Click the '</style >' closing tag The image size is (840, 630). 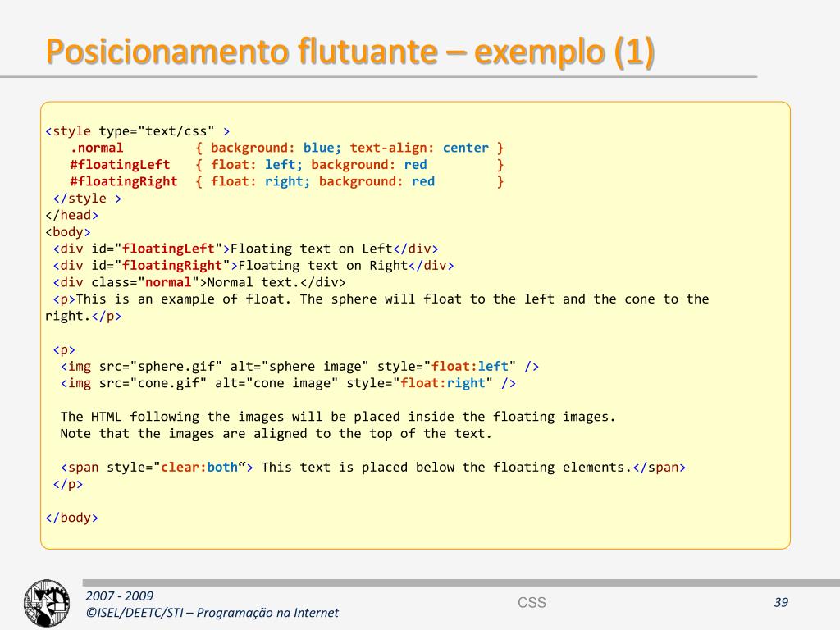tap(87, 199)
